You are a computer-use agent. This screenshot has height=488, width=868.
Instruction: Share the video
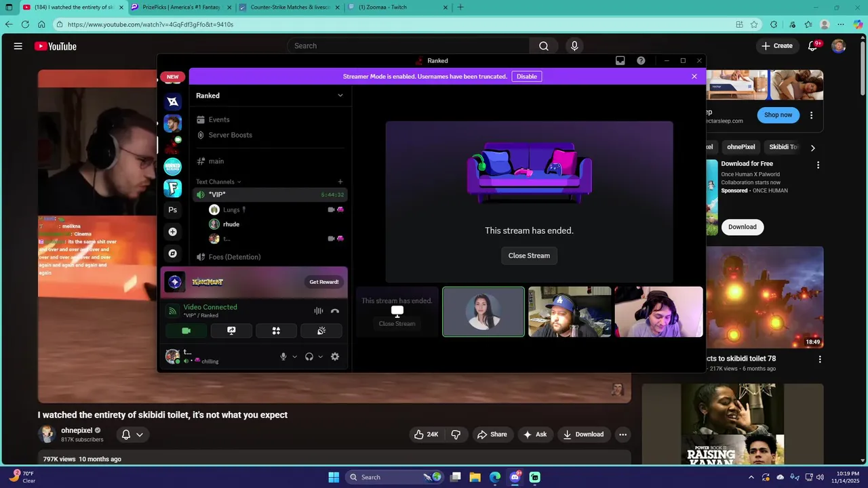(x=492, y=434)
